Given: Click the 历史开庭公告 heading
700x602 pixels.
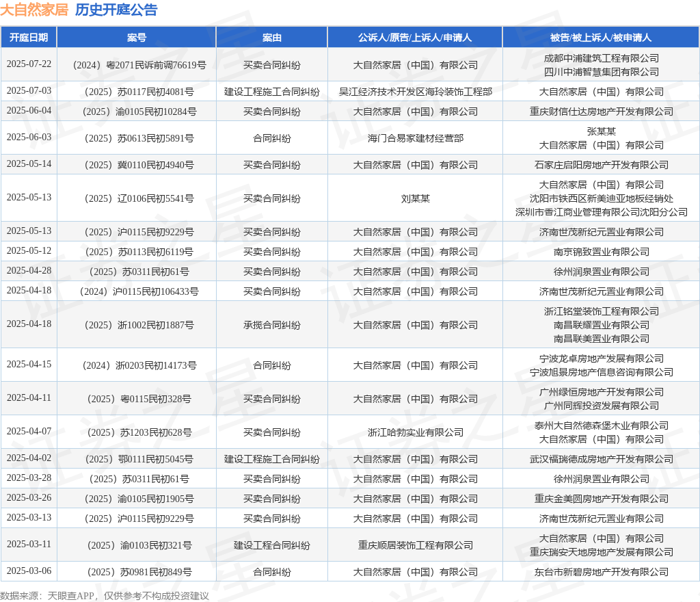Looking at the screenshot, I should [116, 10].
